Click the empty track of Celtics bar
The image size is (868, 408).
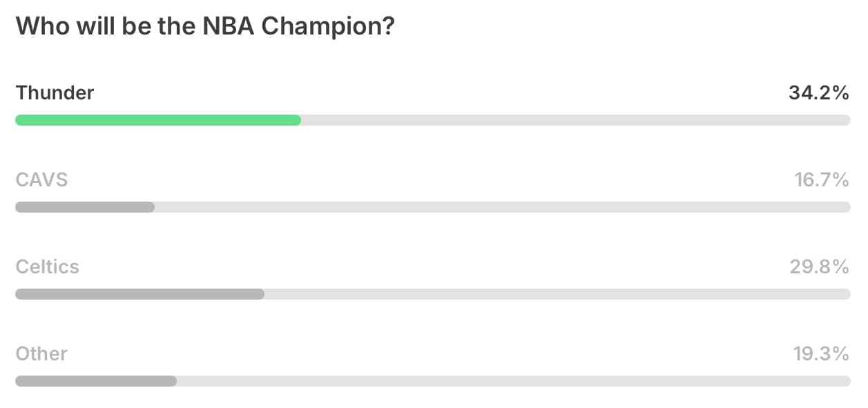tap(557, 294)
